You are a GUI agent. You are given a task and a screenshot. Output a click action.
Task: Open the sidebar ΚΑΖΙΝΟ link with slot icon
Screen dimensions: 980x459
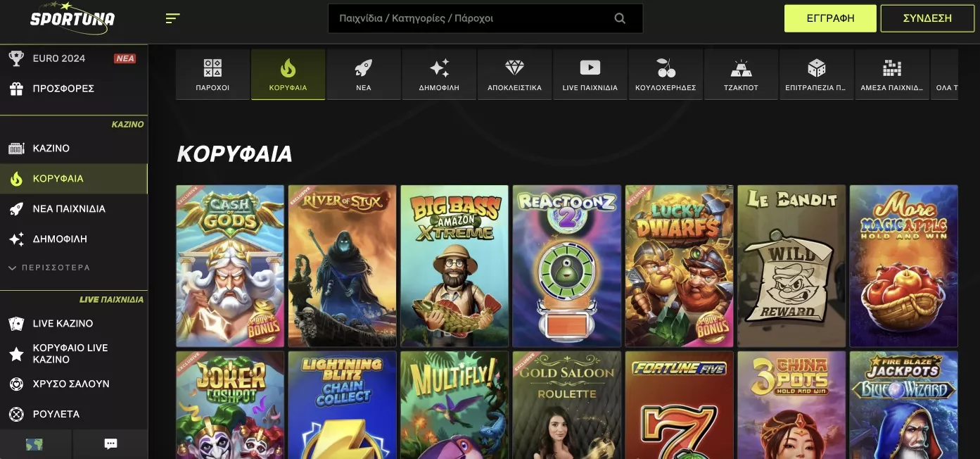click(74, 149)
